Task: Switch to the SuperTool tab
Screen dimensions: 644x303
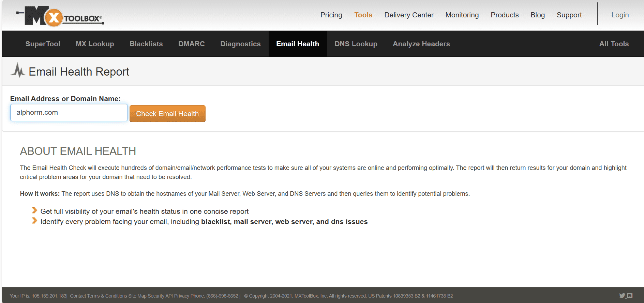Action: [x=43, y=44]
